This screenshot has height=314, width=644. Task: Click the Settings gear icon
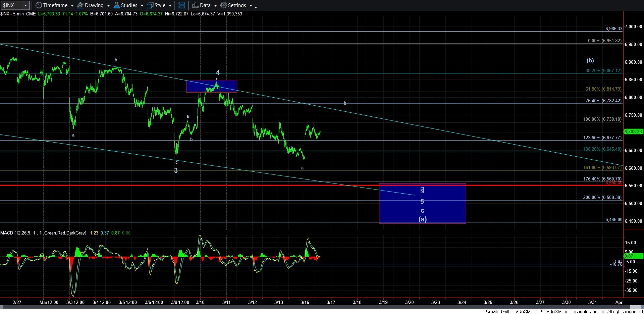tap(223, 5)
